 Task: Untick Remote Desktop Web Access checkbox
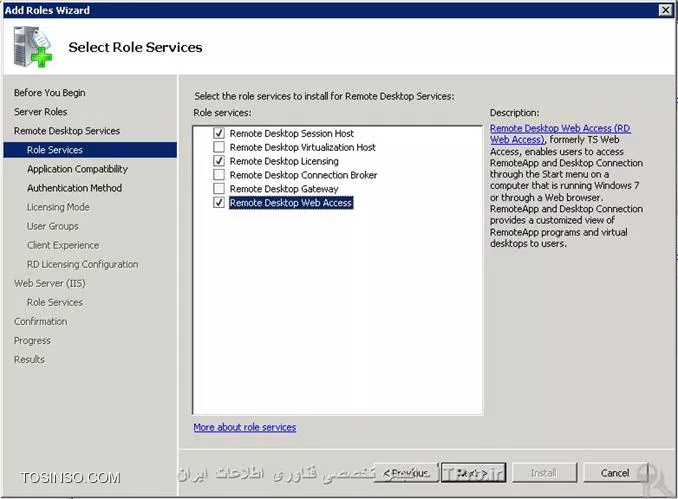(x=219, y=202)
